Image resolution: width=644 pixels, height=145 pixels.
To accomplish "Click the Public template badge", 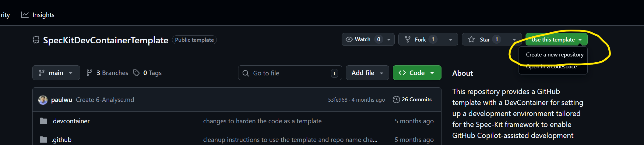I will coord(194,40).
